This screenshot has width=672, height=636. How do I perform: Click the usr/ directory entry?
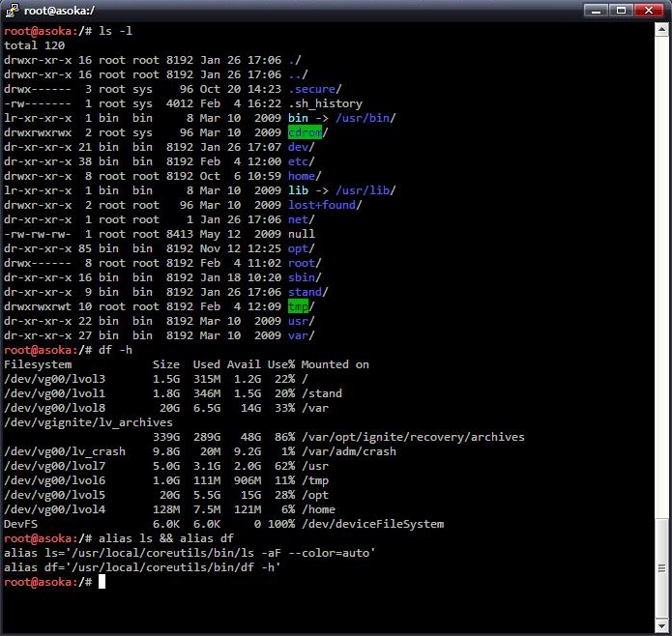tap(302, 321)
